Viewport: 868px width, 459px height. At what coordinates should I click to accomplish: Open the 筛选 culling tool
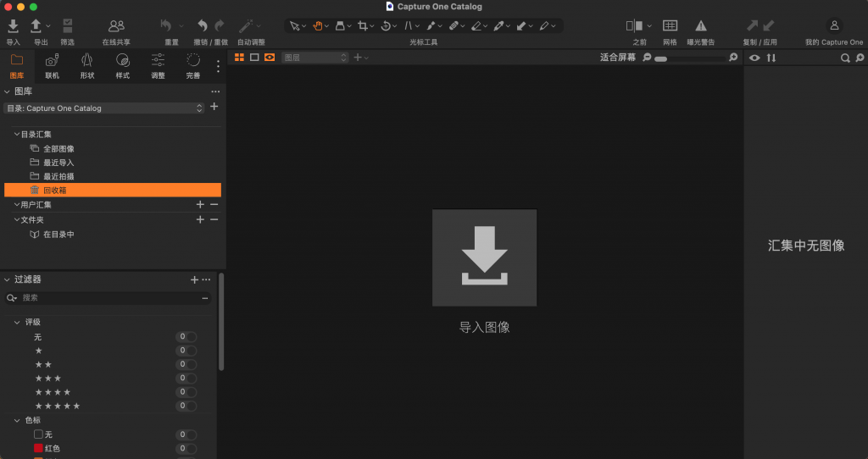68,25
